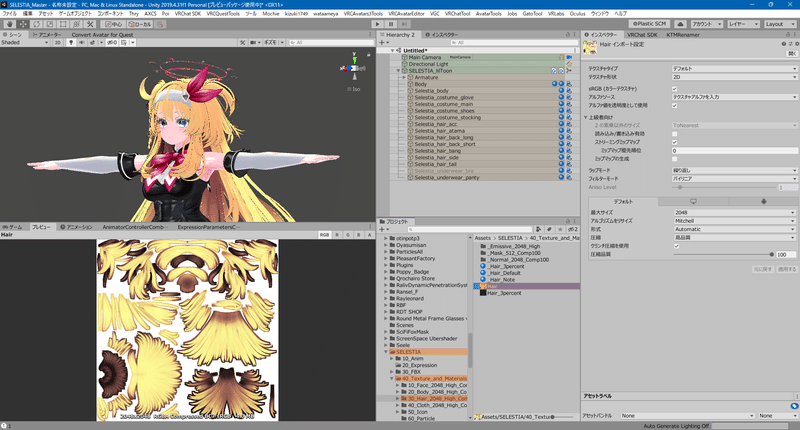The height and width of the screenshot is (430, 800).
Task: Switch to VRChat SDK tab
Action: coord(642,35)
